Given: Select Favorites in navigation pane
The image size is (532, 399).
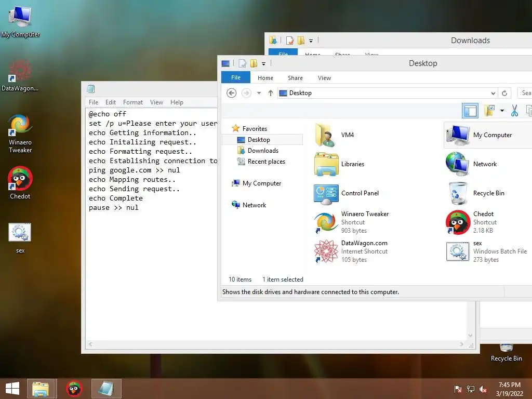Looking at the screenshot, I should 255,129.
